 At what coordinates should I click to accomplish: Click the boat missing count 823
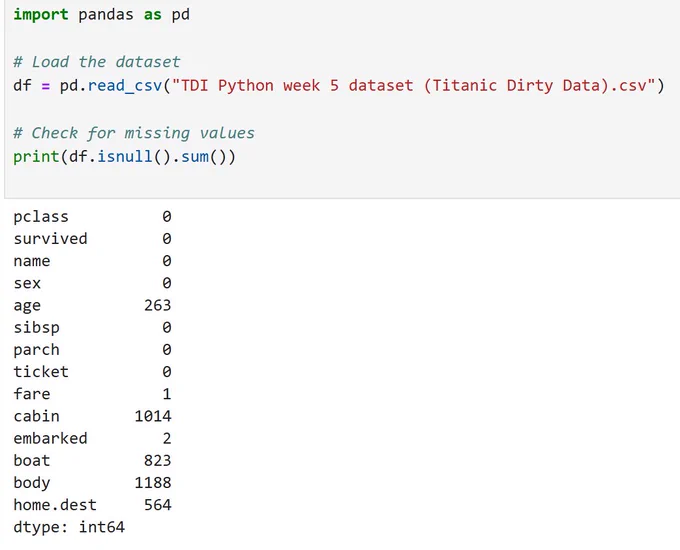coord(157,461)
